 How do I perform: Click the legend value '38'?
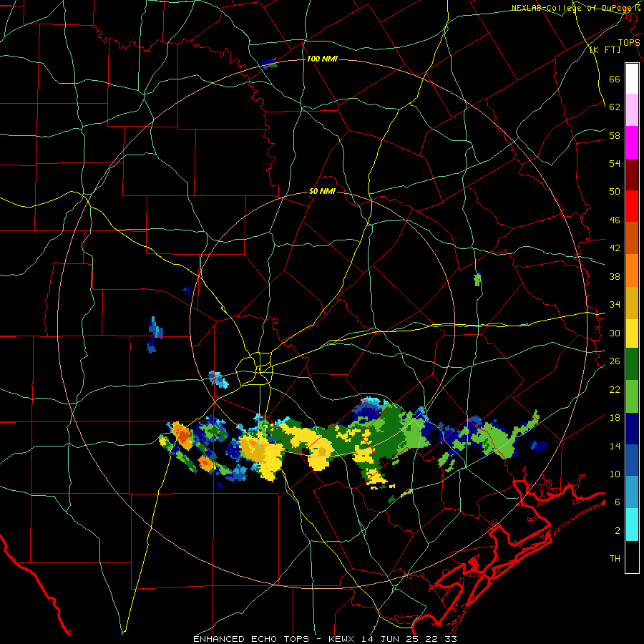tap(615, 276)
